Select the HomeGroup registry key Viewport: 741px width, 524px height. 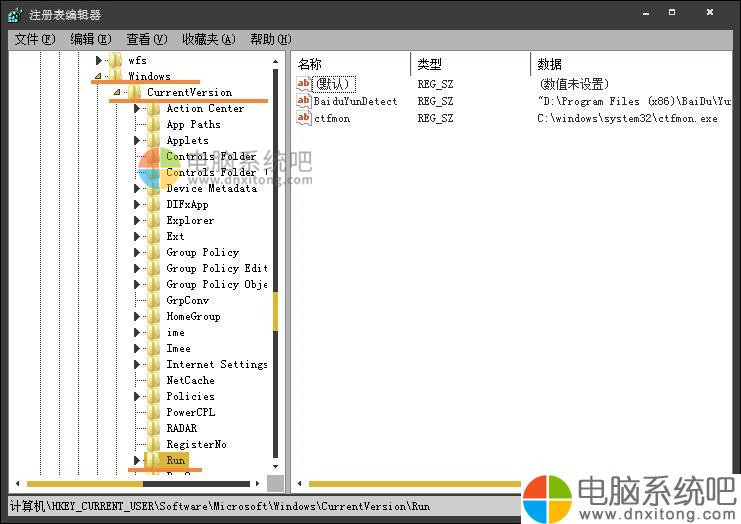[192, 316]
